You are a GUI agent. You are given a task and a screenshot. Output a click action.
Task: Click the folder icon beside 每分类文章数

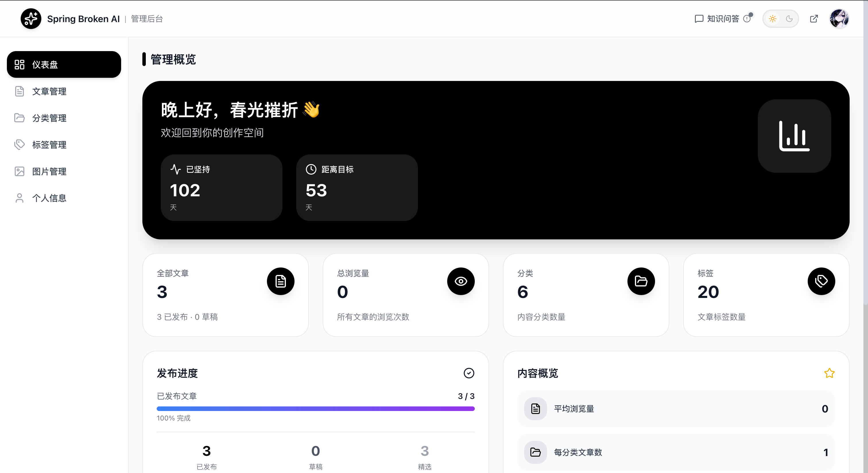coord(535,452)
